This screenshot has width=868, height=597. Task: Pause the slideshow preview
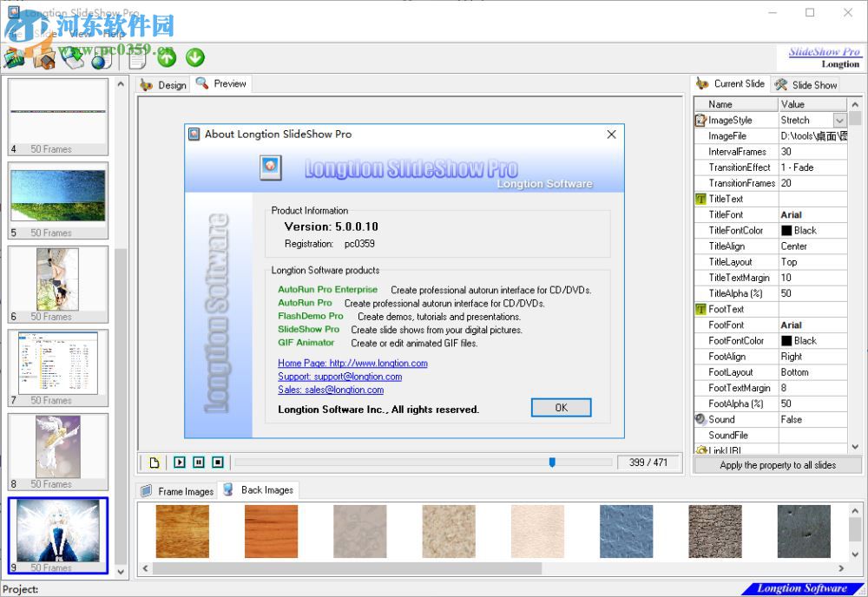tap(199, 462)
